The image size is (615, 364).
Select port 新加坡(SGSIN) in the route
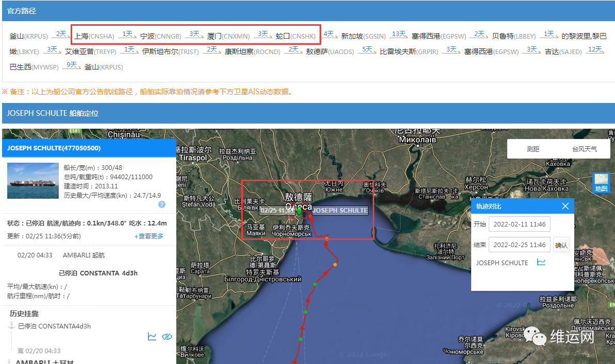point(363,36)
